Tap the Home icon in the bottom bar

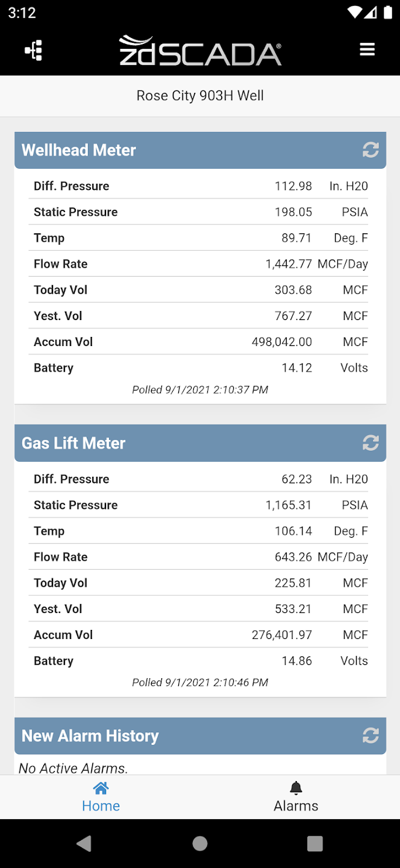(x=101, y=788)
